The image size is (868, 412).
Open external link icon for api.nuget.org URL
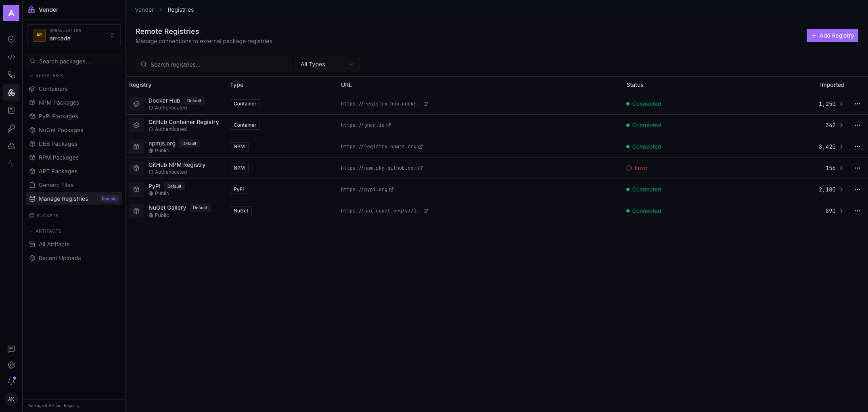point(426,211)
